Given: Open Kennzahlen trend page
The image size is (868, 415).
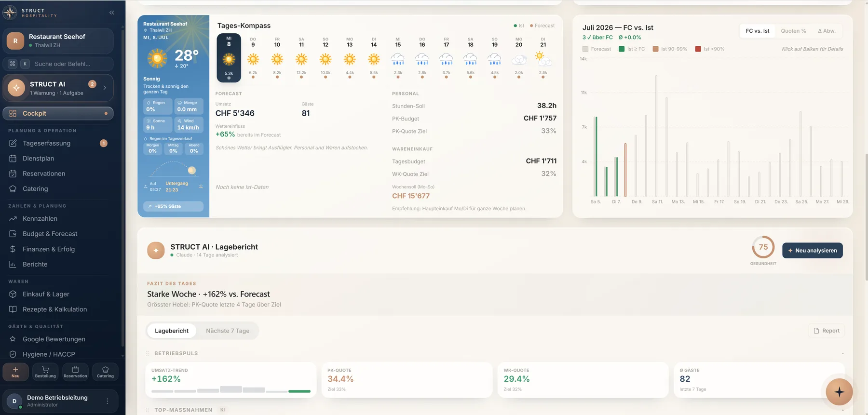Looking at the screenshot, I should (x=58, y=219).
